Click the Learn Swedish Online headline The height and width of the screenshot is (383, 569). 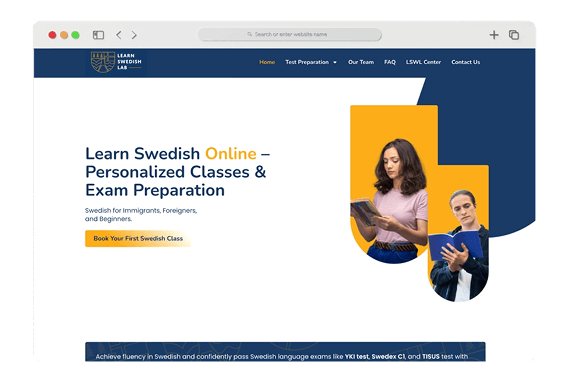(177, 172)
